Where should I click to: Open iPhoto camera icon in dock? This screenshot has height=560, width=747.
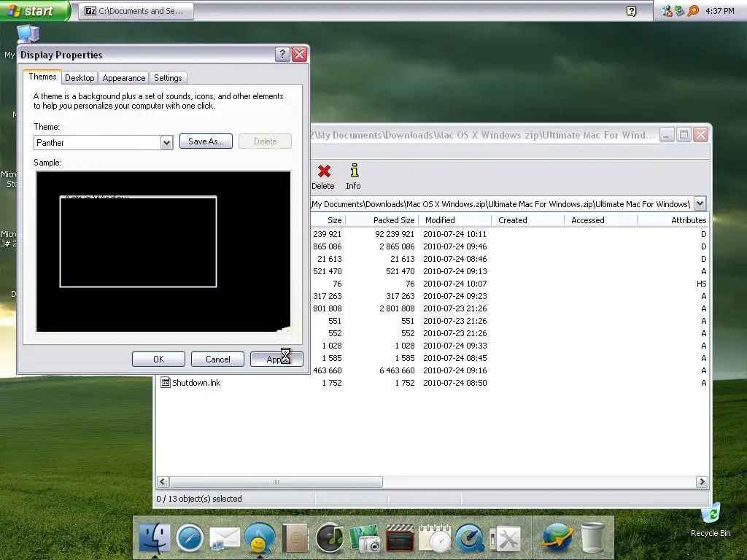tap(365, 539)
